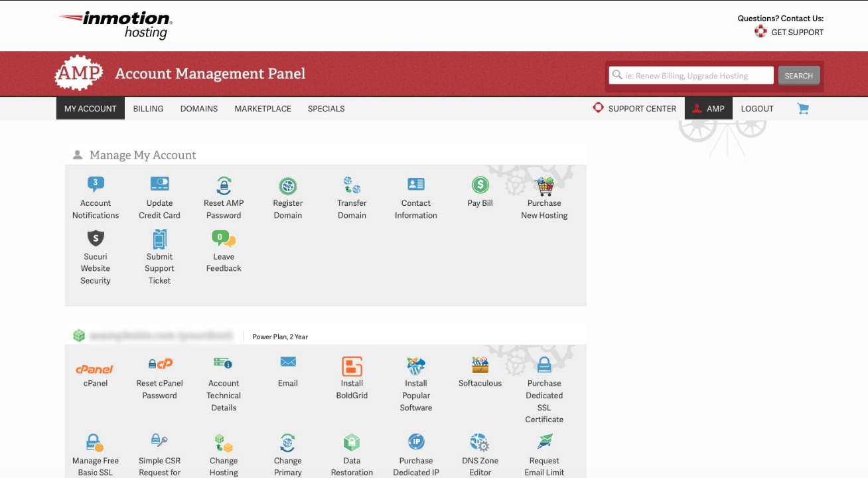
Task: Select the Register Domain icon
Action: [x=287, y=185]
